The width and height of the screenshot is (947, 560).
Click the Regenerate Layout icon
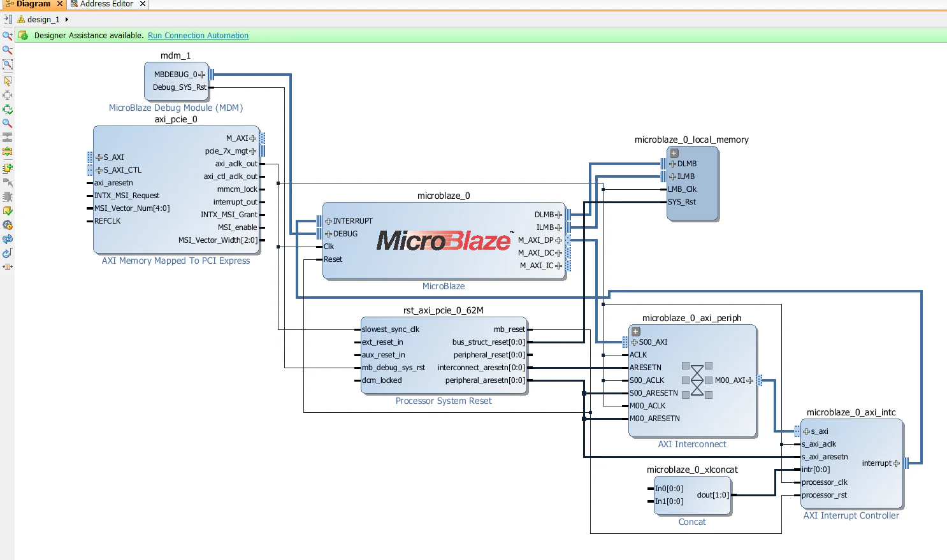tap(7, 239)
